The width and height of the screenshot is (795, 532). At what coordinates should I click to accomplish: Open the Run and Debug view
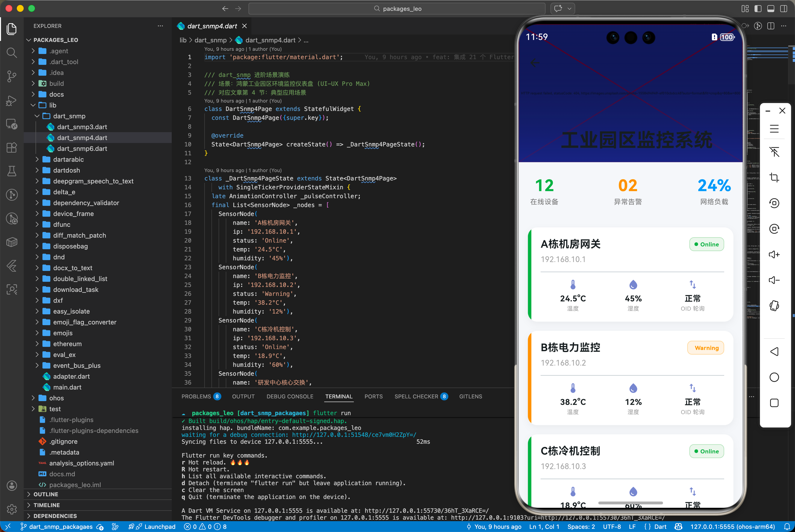(x=12, y=100)
